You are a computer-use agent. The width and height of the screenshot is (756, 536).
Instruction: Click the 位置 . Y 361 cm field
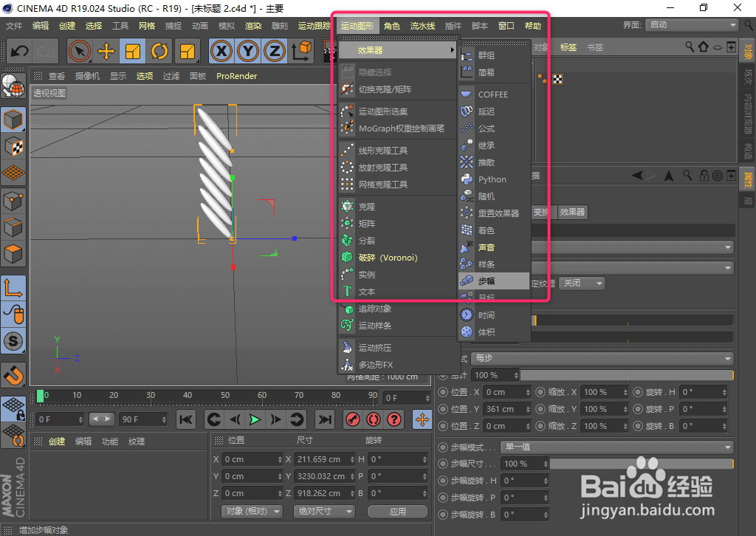(507, 409)
